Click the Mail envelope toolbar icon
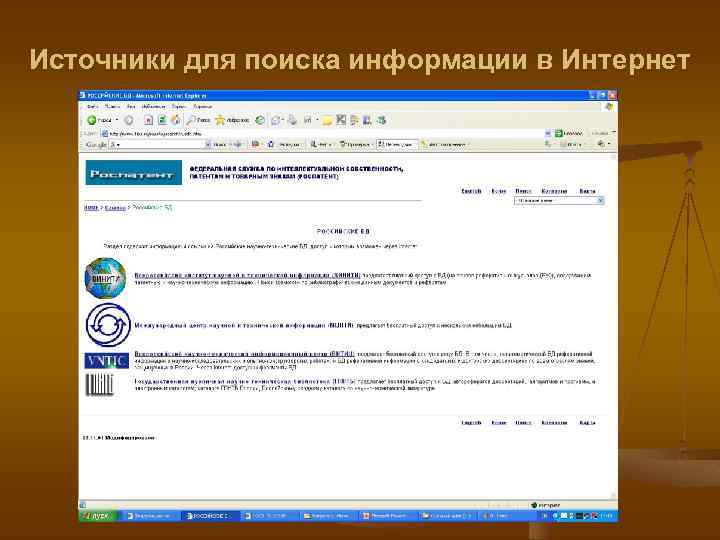The width and height of the screenshot is (720, 540). (x=276, y=120)
